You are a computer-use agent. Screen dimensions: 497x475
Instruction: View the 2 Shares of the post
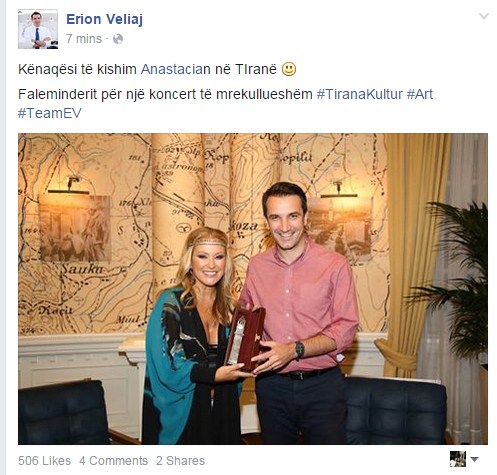pos(180,461)
